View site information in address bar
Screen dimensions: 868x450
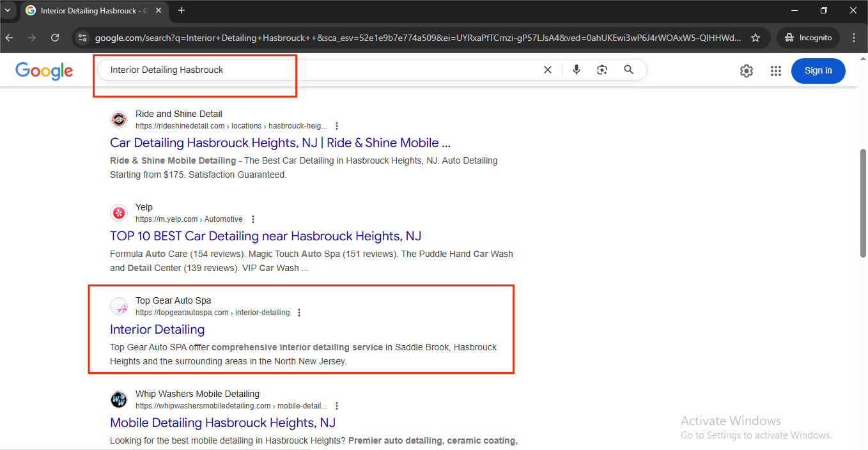coord(82,38)
